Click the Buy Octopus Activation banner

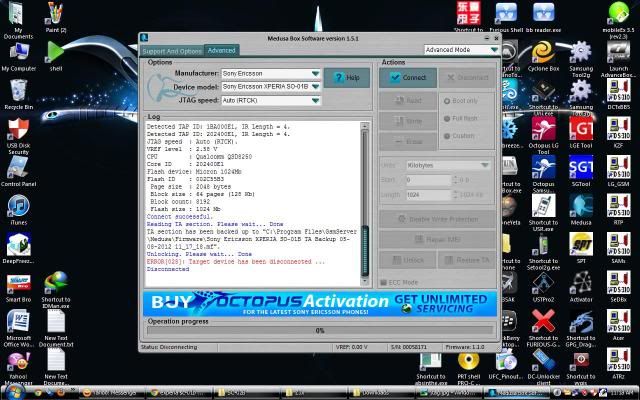point(320,303)
